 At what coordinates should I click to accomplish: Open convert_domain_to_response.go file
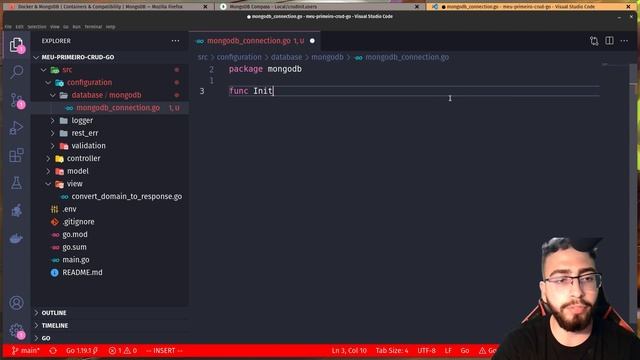point(127,196)
